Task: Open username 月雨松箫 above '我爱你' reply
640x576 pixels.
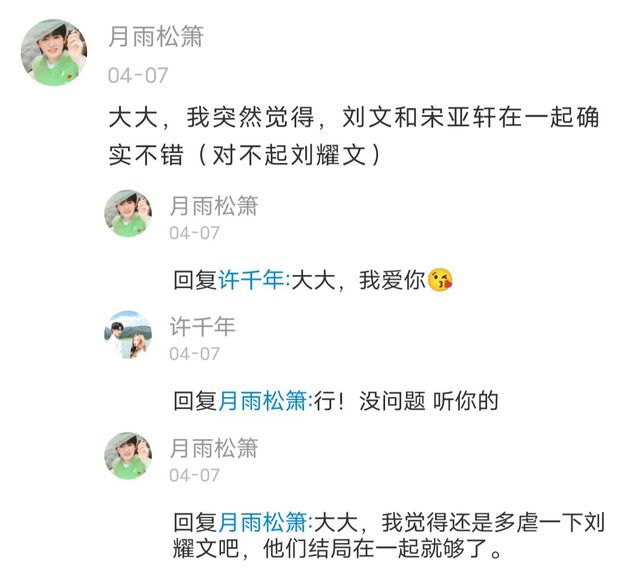Action: point(214,205)
